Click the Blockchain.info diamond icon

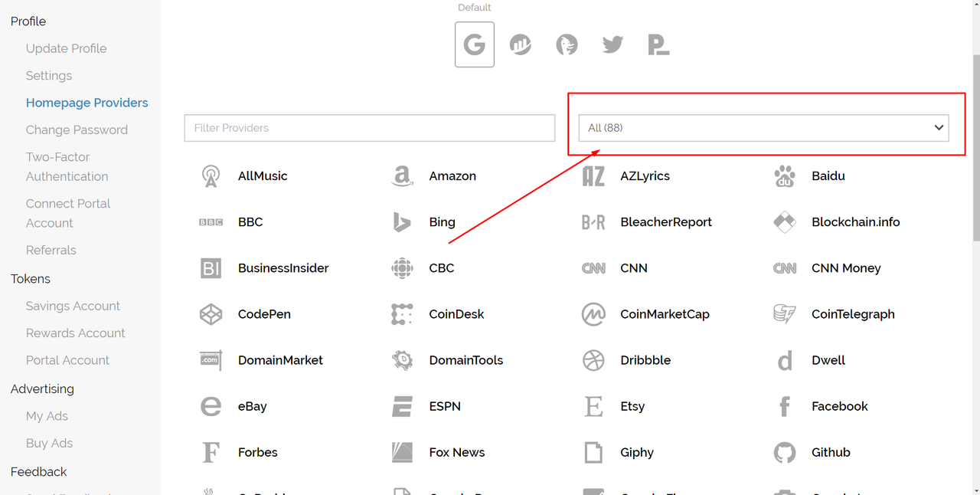[785, 222]
